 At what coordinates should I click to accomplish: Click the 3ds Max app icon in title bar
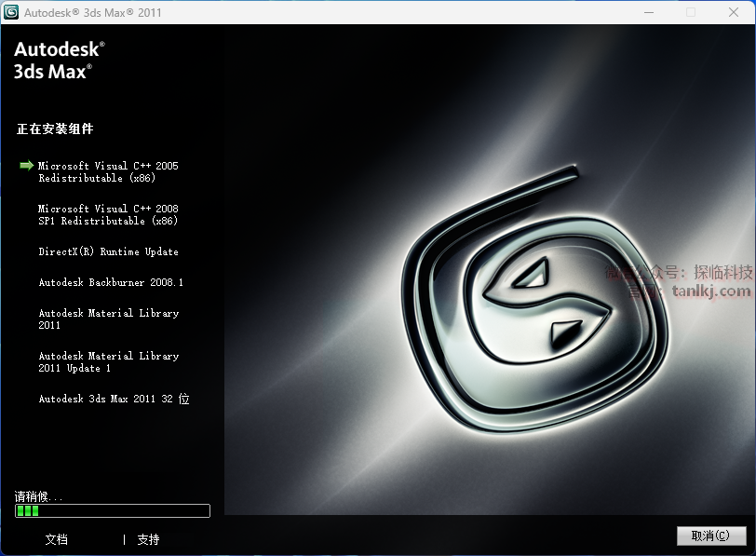pos(12,12)
